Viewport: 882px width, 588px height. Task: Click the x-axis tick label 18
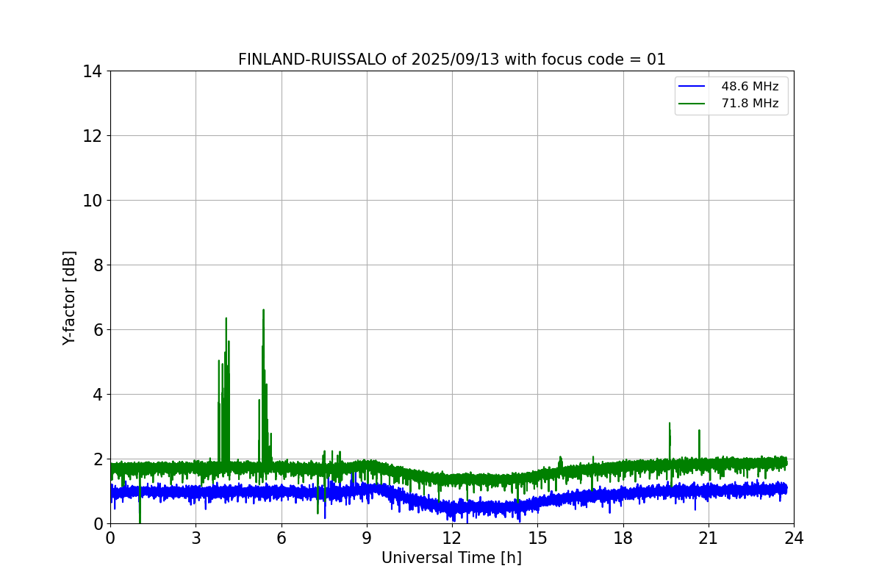point(623,538)
